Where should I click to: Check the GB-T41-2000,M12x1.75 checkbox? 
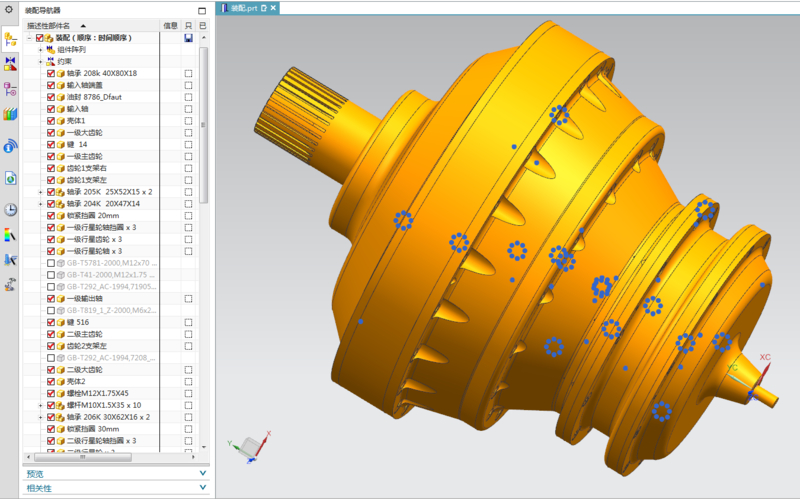[x=51, y=275]
